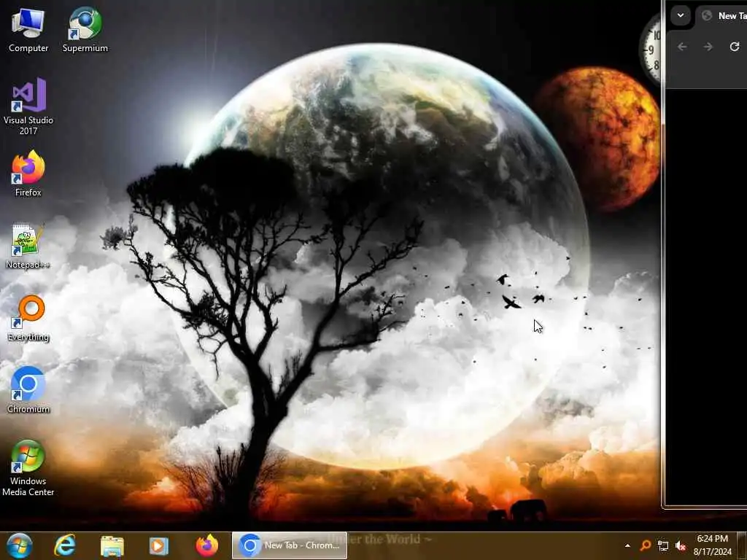Open the Supermium desktop shortcut

pyautogui.click(x=85, y=31)
